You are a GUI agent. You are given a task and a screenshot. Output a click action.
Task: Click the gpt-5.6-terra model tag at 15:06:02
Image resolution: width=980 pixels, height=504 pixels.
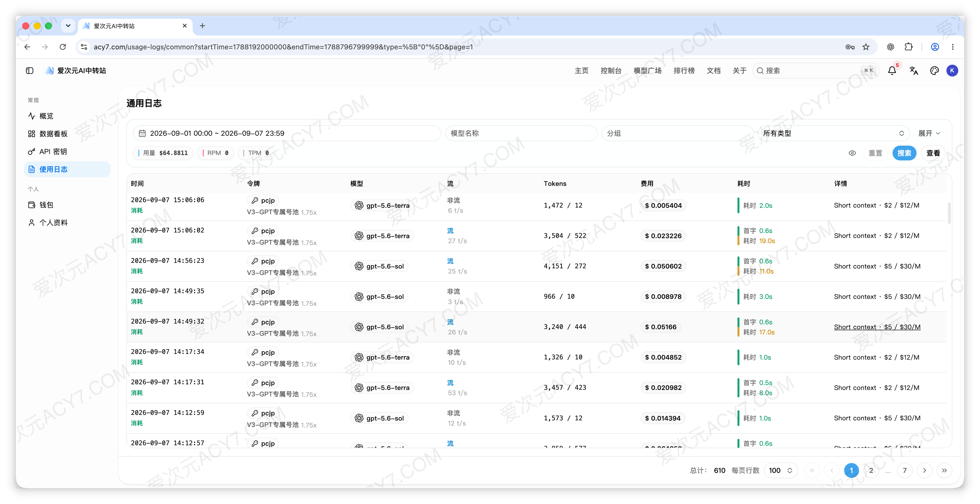382,236
